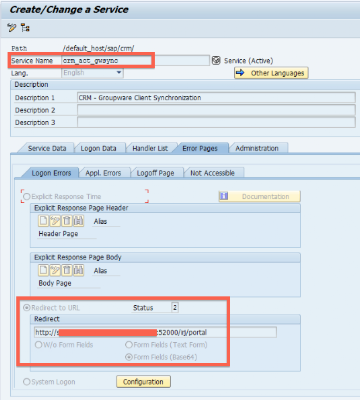360x400 pixels.
Task: Click the Service (Active) status text
Action: (248, 61)
